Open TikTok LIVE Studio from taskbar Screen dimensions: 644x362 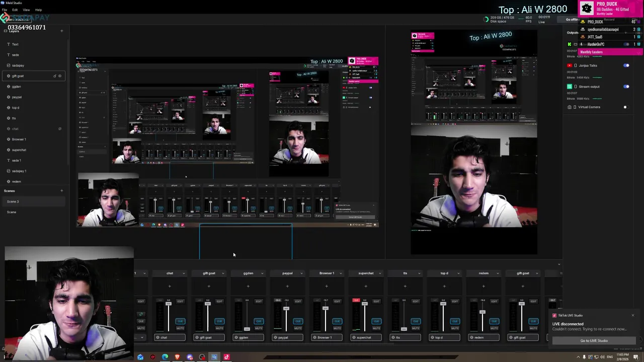click(226, 357)
